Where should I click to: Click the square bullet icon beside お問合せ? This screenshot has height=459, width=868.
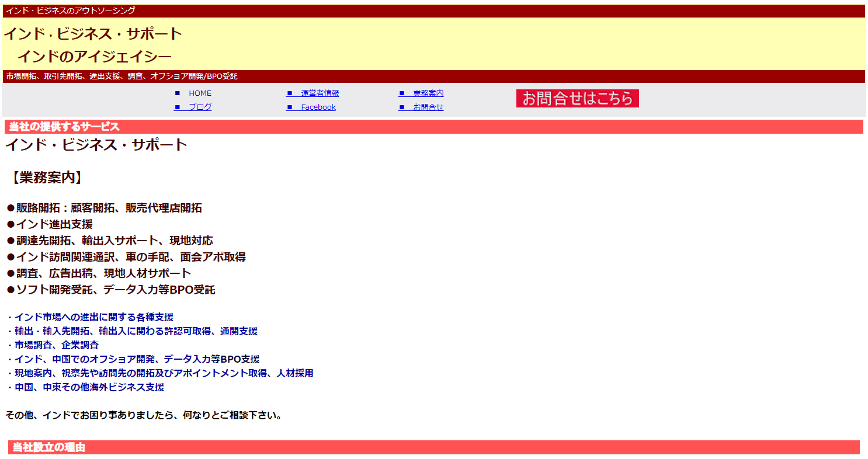coord(402,107)
